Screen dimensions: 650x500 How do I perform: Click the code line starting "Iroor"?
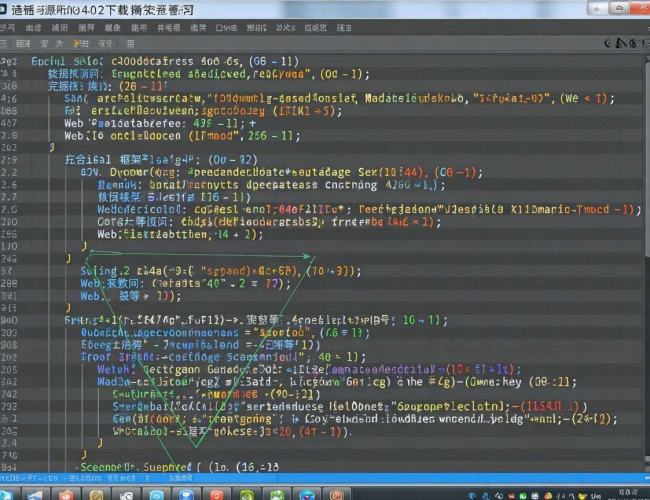[223, 357]
